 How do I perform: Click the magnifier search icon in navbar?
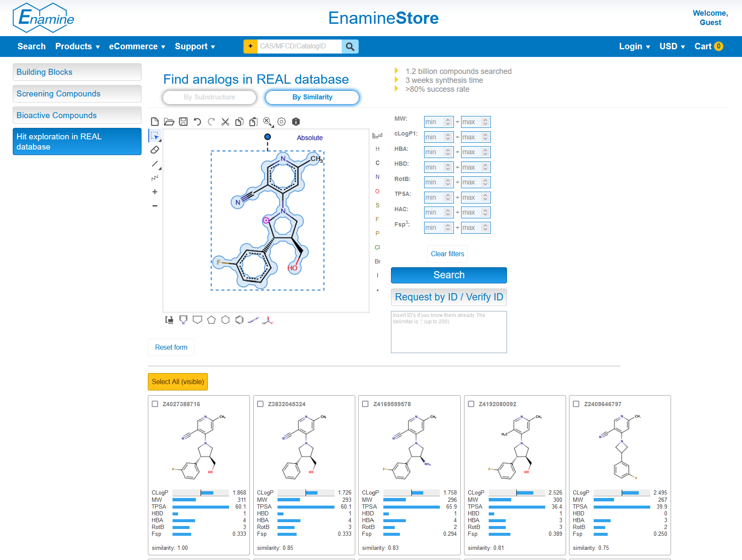click(x=350, y=46)
